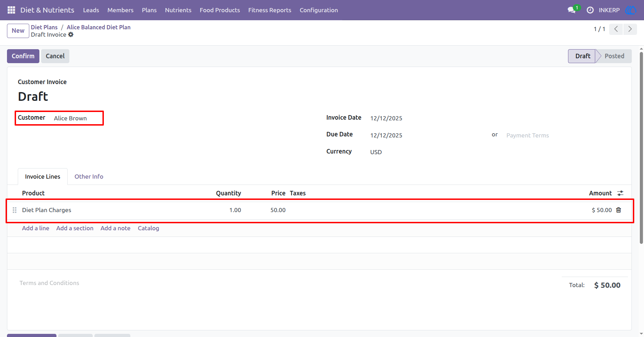Go to the next record arrow
Image resolution: width=644 pixels, height=337 pixels.
coord(630,29)
